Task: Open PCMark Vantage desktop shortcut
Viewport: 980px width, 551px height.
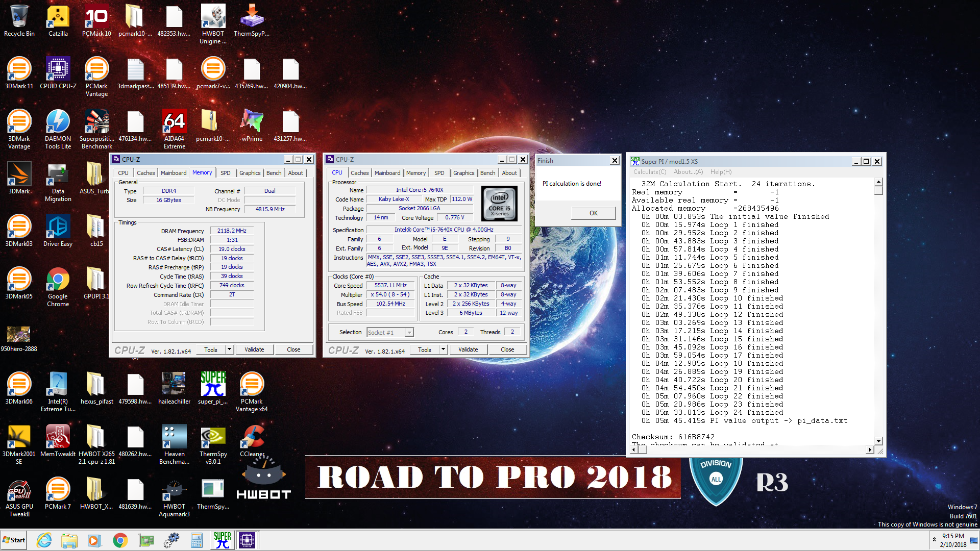Action: click(x=96, y=77)
